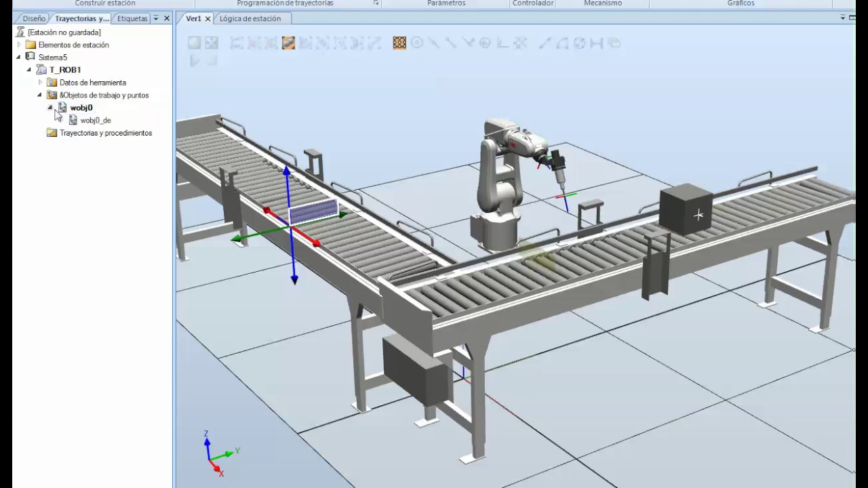
Task: Enable Snap Center mode circle icon
Action: pos(416,43)
